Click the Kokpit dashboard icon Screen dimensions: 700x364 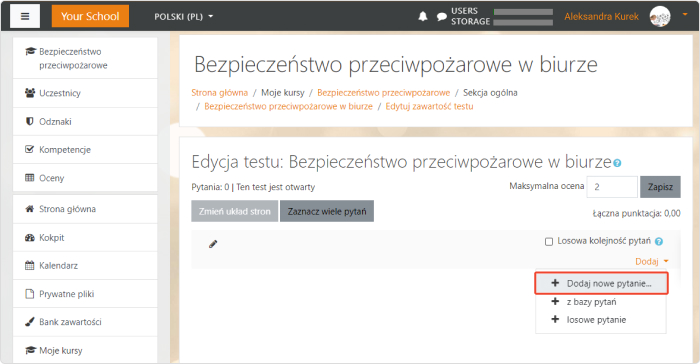pos(29,238)
